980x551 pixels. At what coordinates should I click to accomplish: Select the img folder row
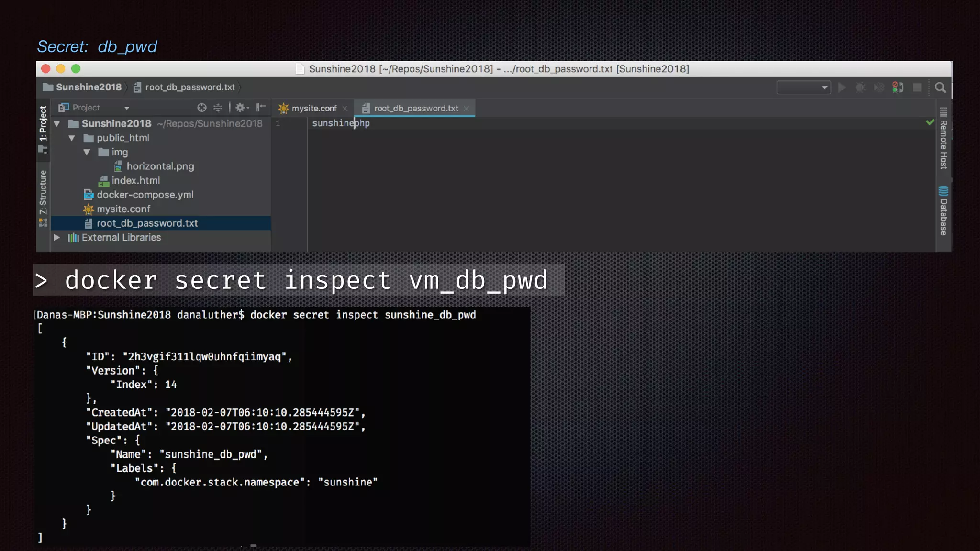[x=161, y=152]
